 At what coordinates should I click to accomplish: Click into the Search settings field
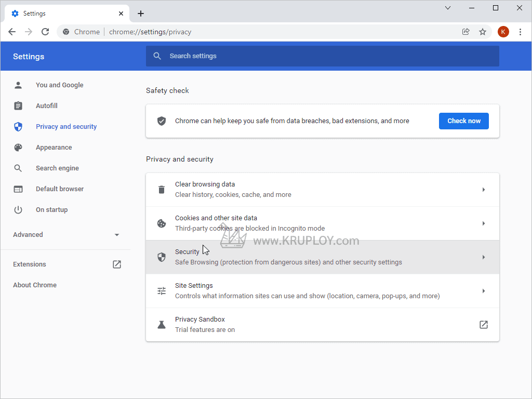[322, 56]
